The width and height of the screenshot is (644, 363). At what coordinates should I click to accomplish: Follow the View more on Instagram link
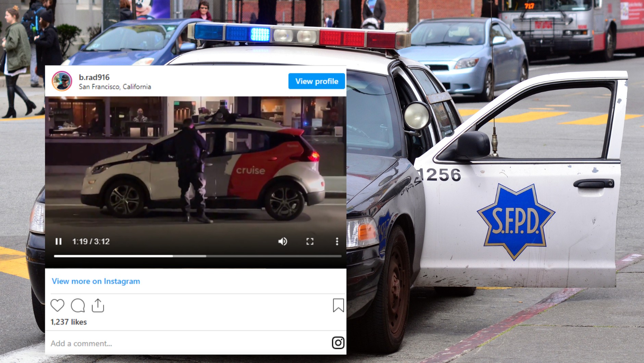click(x=96, y=281)
